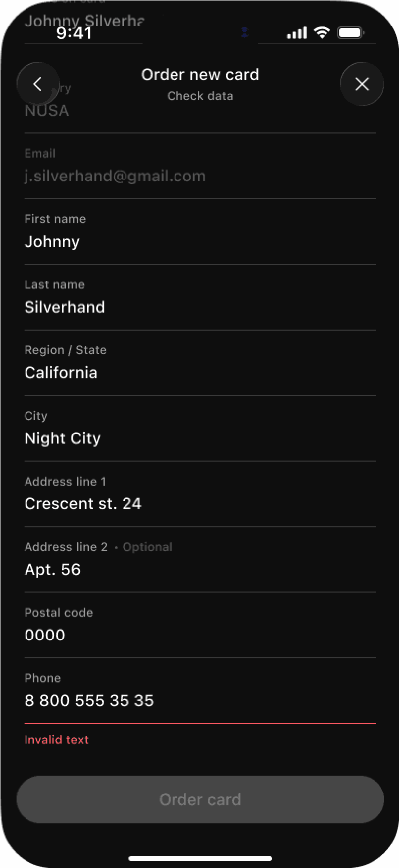
Task: Edit Address line 1 Crescent st. 24
Action: (200, 494)
